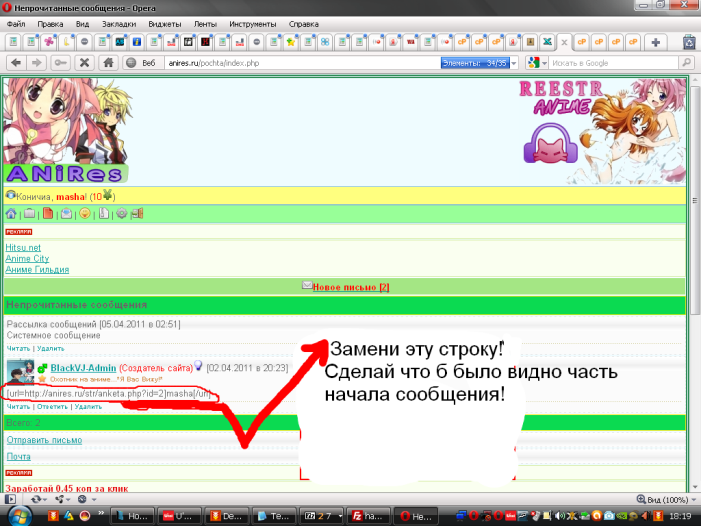Open the Закладки menu
Screen dimensions: 701x526
(x=119, y=24)
